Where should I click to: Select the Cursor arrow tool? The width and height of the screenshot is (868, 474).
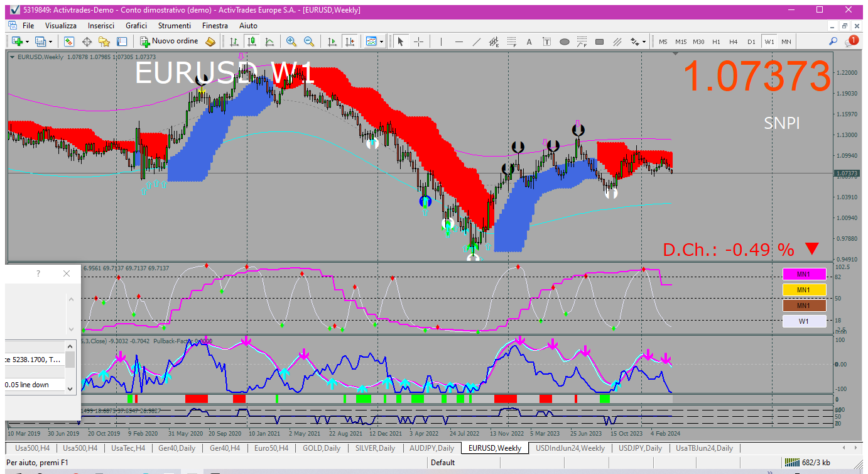click(401, 41)
